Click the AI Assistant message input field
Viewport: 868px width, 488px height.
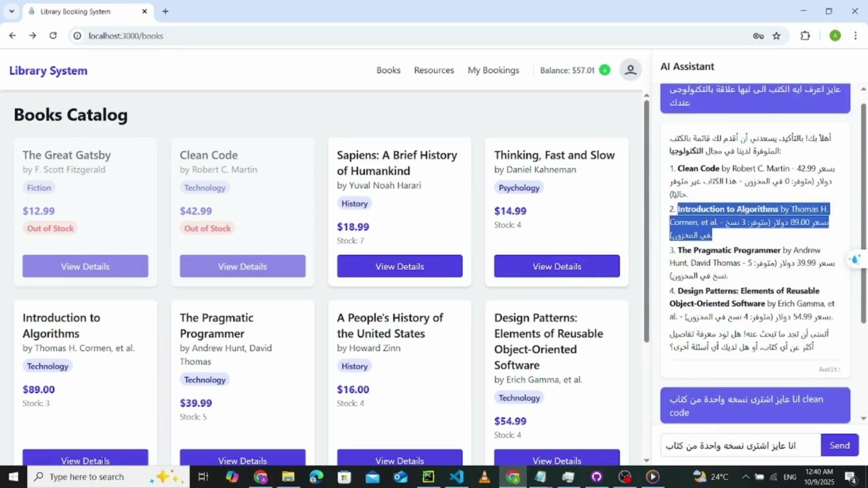[741, 445]
